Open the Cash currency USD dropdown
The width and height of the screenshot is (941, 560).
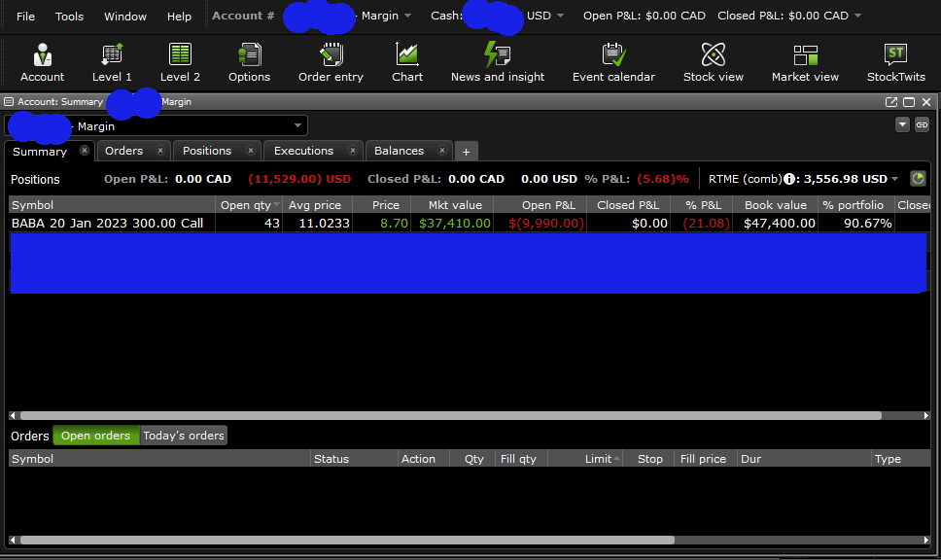point(559,15)
